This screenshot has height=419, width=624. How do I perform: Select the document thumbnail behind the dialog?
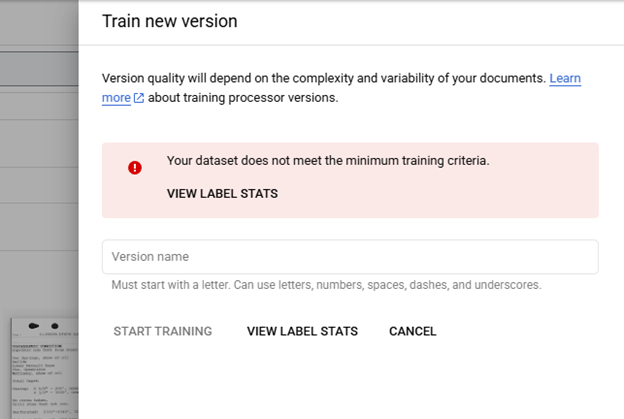(x=44, y=367)
